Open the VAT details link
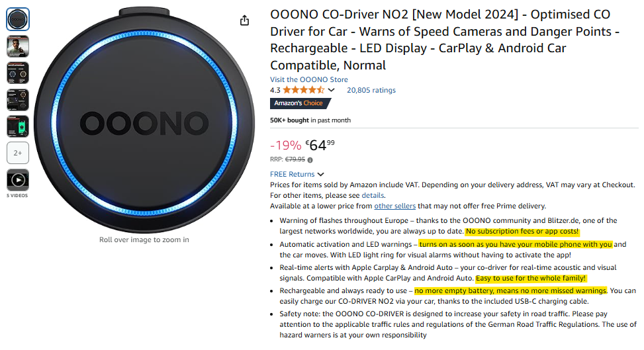The width and height of the screenshot is (644, 350). click(373, 196)
